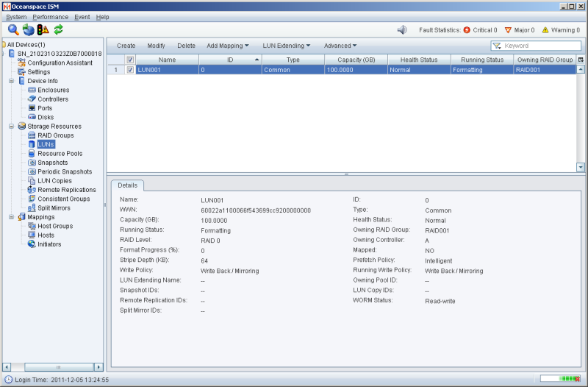Click the green refresh arrows icon
This screenshot has width=588, height=387.
(x=58, y=29)
